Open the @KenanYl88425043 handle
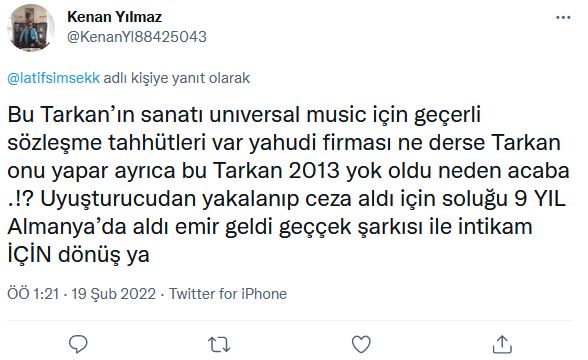Image resolution: width=588 pixels, height=360 pixels. point(137,37)
